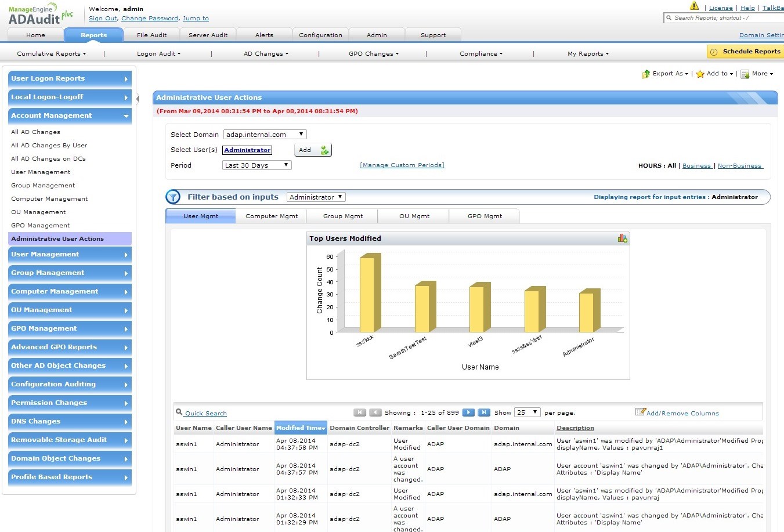This screenshot has height=532, width=784.
Task: Click the yellow warning alert icon
Action: pyautogui.click(x=694, y=6)
